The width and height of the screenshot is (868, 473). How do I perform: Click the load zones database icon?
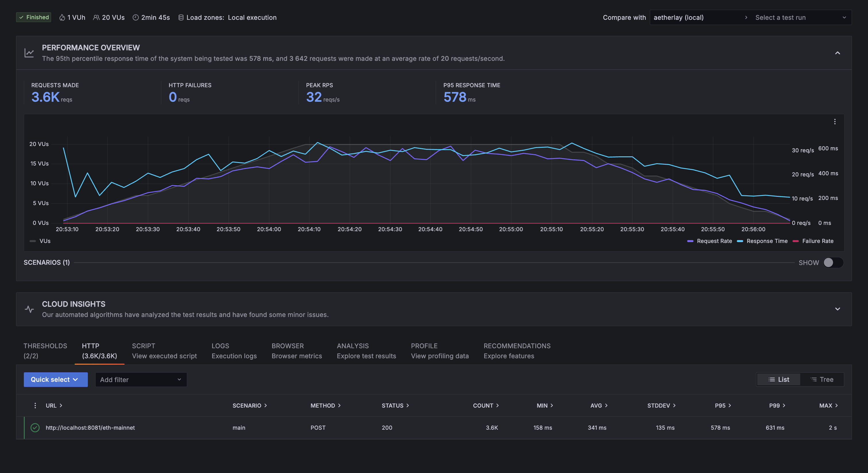coord(181,17)
